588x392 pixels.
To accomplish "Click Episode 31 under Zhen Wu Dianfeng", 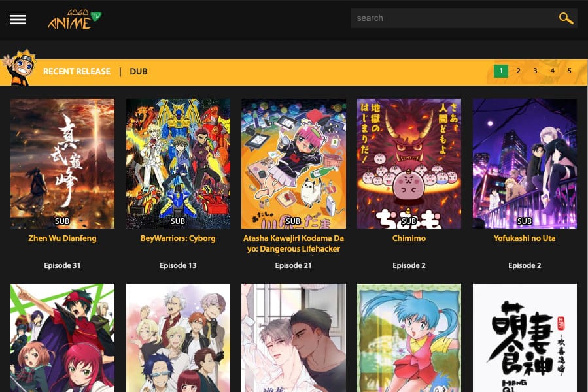I will pos(62,265).
